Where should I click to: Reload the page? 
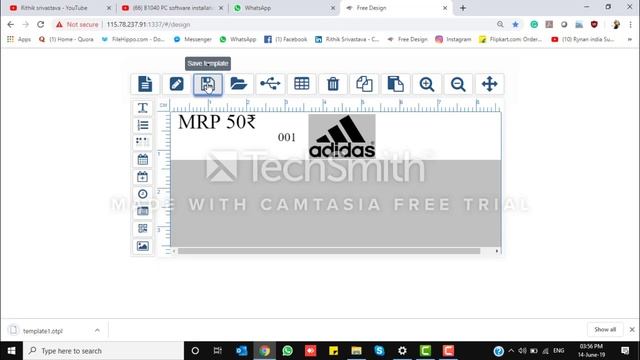coord(40,24)
